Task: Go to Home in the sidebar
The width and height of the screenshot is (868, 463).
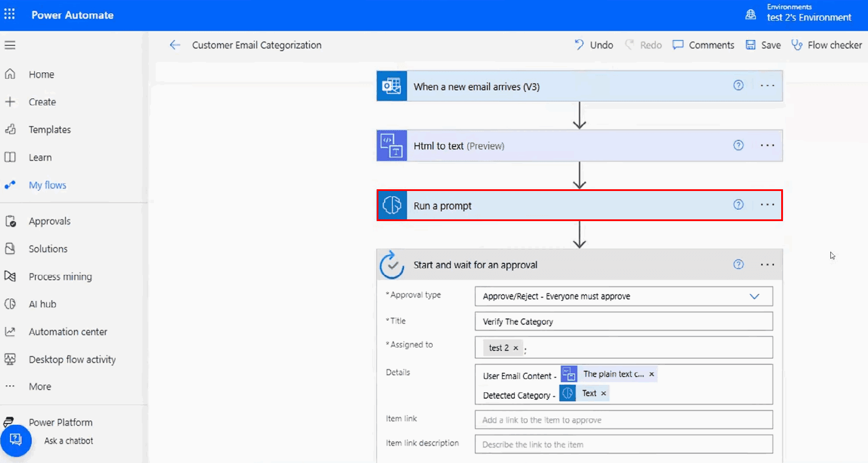Action: [42, 75]
